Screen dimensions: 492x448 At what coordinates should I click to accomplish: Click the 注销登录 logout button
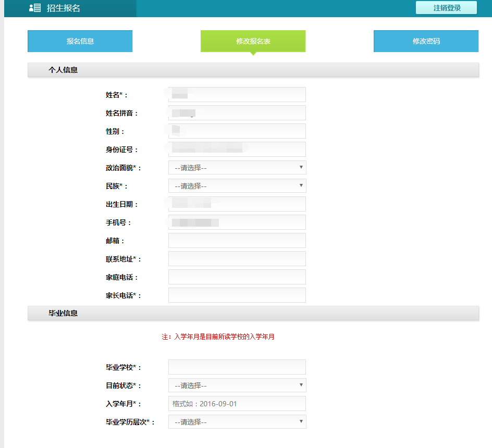(447, 8)
